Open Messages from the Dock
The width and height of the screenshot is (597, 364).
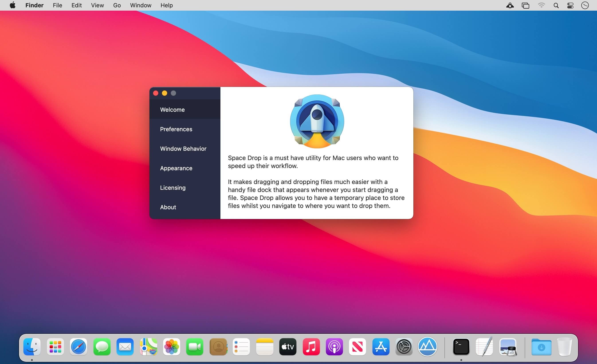coord(102,346)
